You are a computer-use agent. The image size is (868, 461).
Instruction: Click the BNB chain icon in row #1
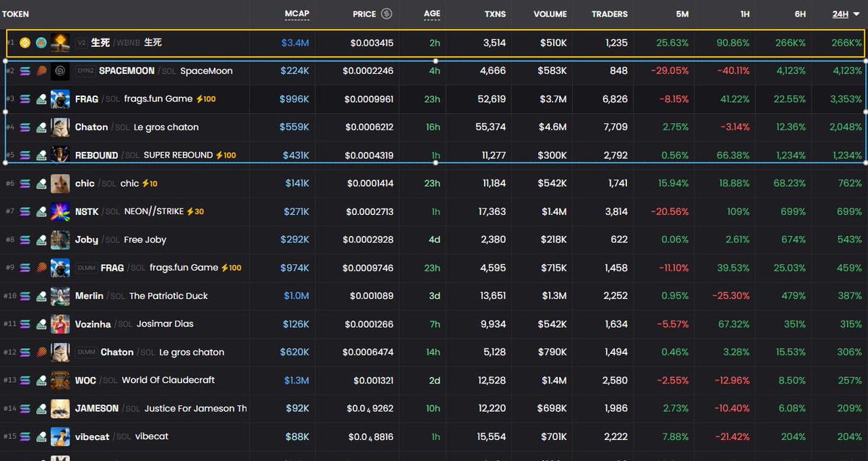(25, 43)
